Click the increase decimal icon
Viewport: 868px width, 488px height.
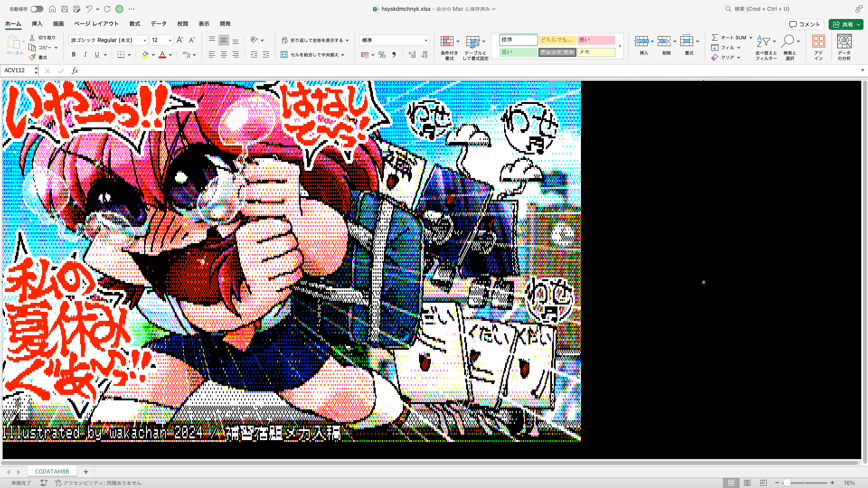pos(412,55)
